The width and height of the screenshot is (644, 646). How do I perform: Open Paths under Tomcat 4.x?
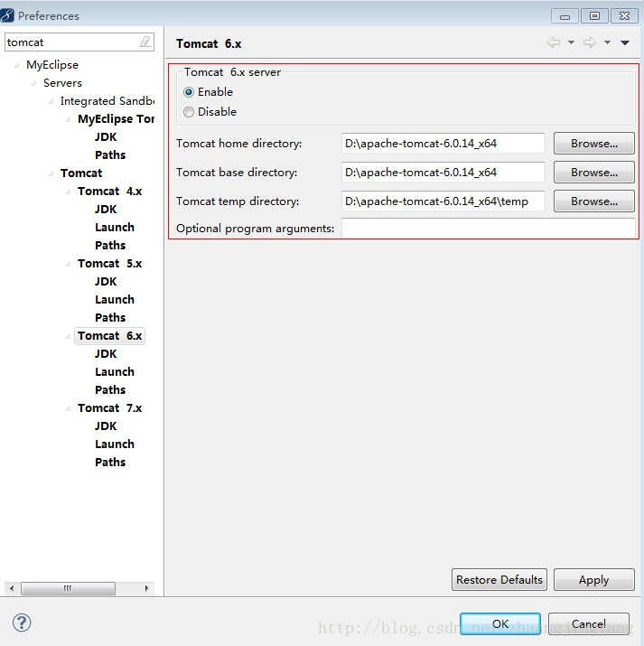pos(110,246)
